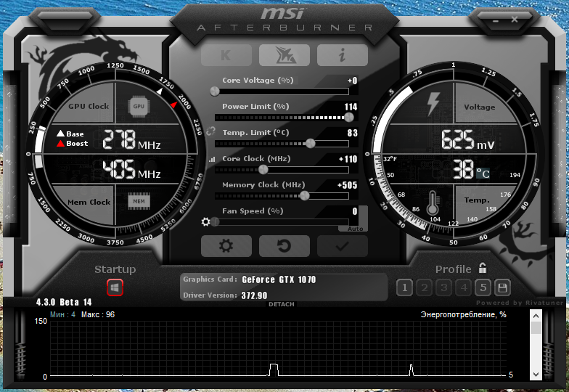Toggle the Windows startup icon

(x=115, y=287)
